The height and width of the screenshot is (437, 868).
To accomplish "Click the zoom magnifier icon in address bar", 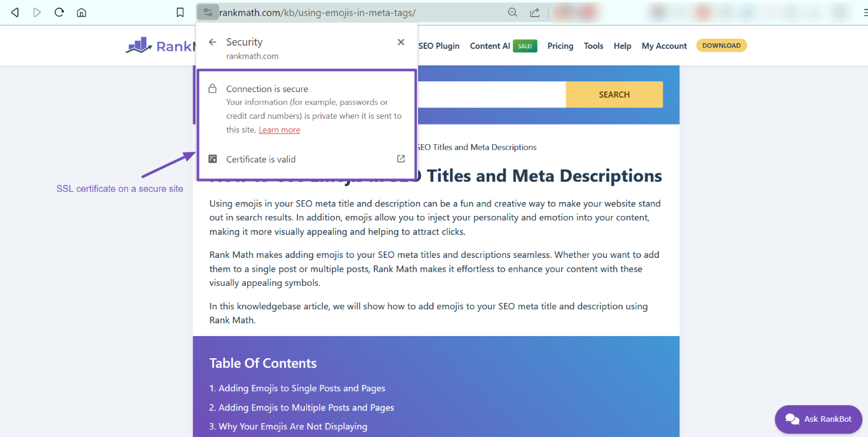I will (x=513, y=13).
